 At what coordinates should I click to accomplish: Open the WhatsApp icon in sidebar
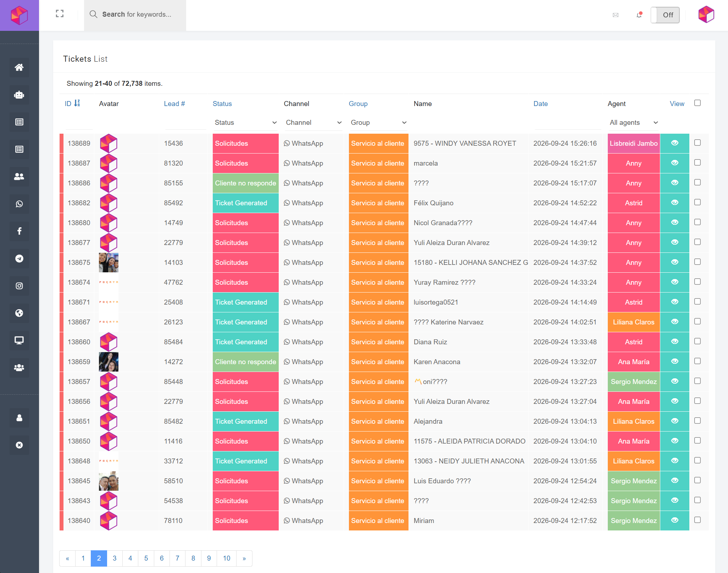click(19, 204)
